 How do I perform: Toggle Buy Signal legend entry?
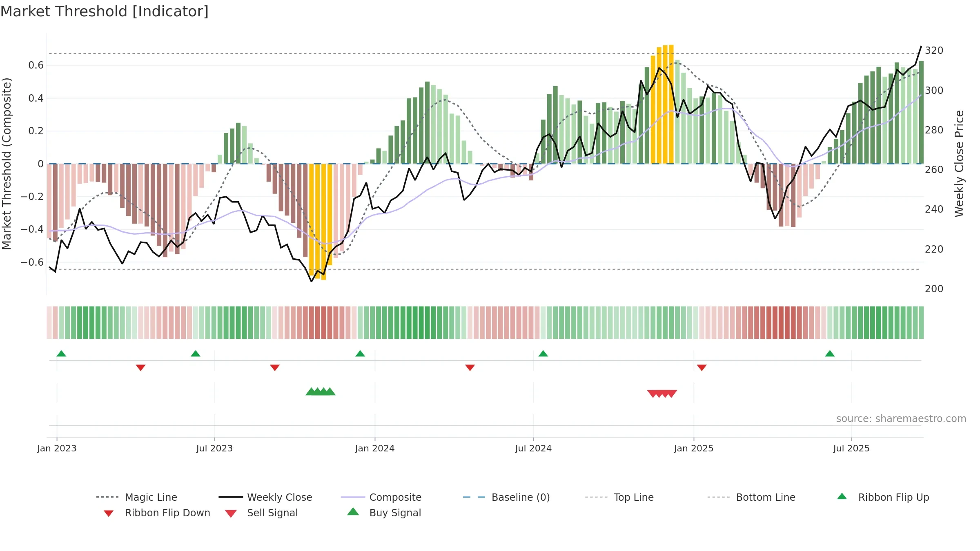pyautogui.click(x=384, y=513)
